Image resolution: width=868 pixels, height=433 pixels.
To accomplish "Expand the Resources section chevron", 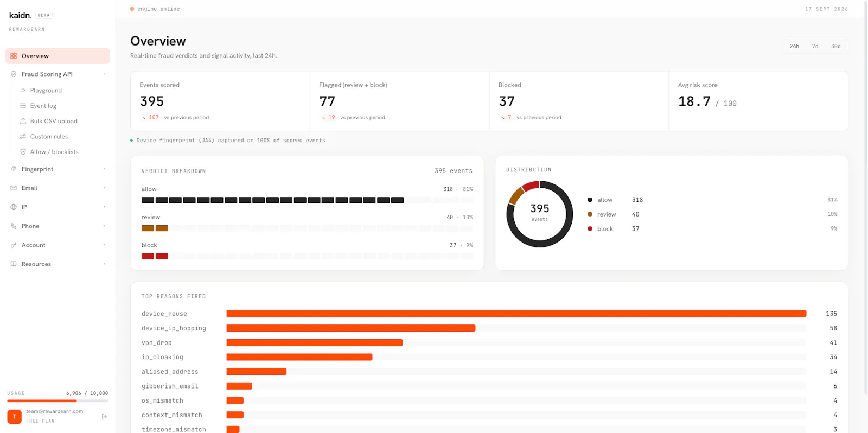I will [104, 264].
